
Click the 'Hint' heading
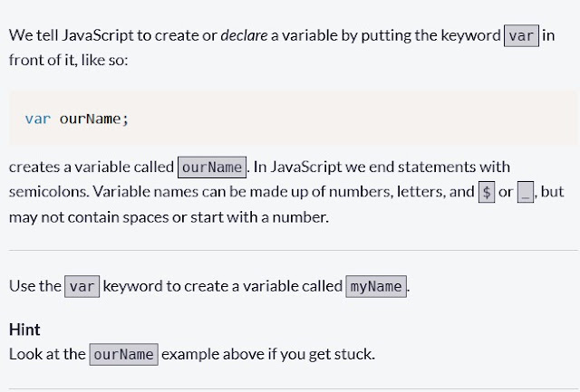pos(24,330)
